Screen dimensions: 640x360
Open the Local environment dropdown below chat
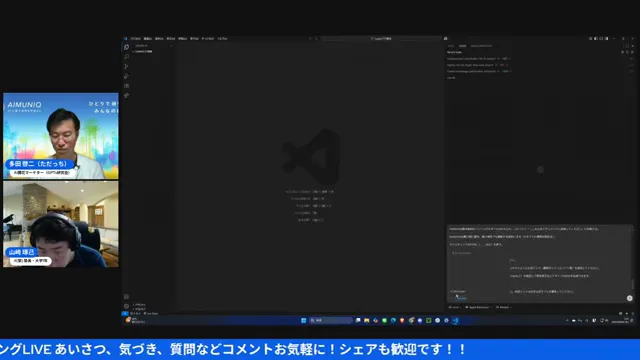coord(455,307)
